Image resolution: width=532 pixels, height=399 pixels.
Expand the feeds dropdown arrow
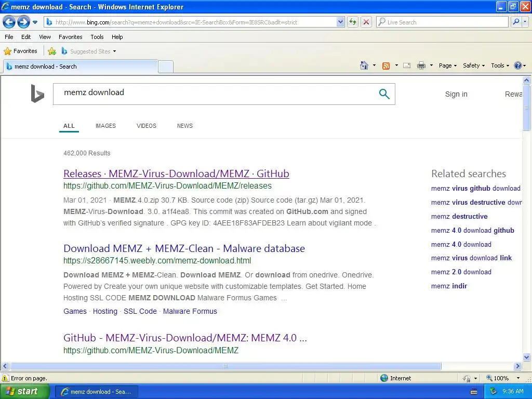(x=396, y=65)
